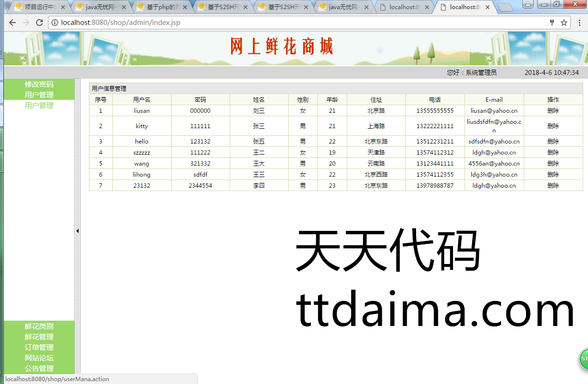The image size is (588, 384).
Task: Collapse the sidebar with the divider arrow
Action: [77, 231]
